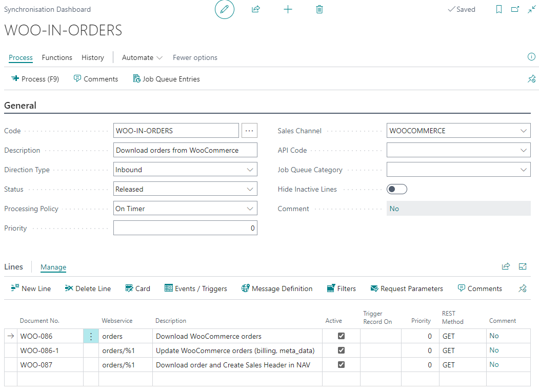539x392 pixels.
Task: Click 'Download order and Create Sales Header in NAV'
Action: (x=237, y=365)
